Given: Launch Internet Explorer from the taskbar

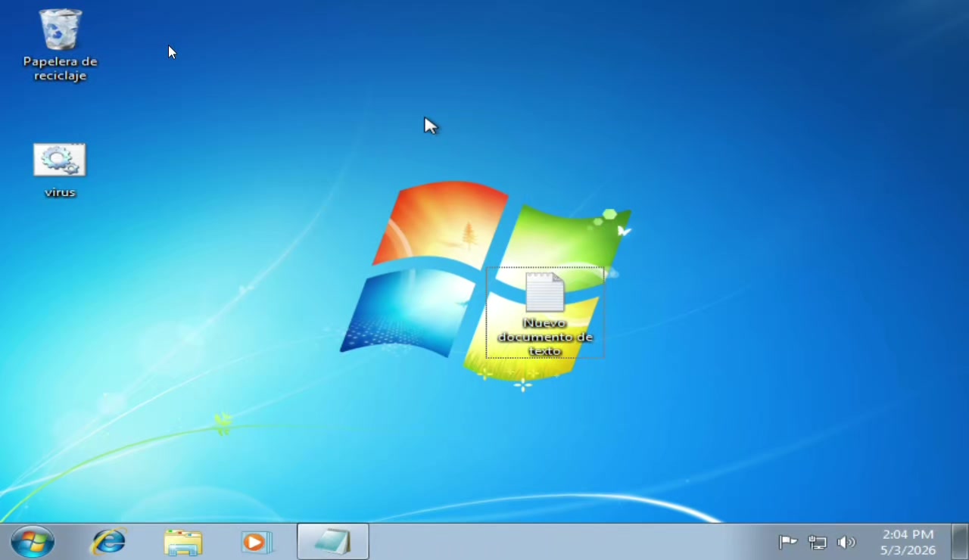Looking at the screenshot, I should (109, 542).
